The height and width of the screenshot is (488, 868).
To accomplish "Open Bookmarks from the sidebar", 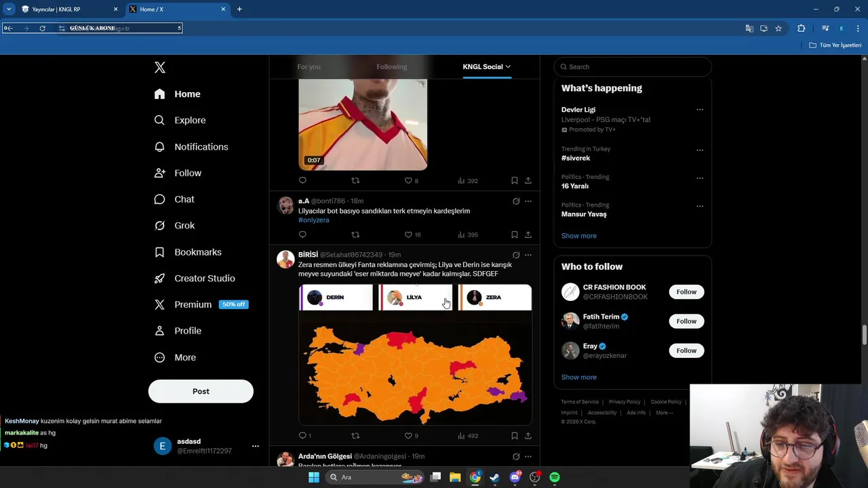I will pyautogui.click(x=188, y=252).
